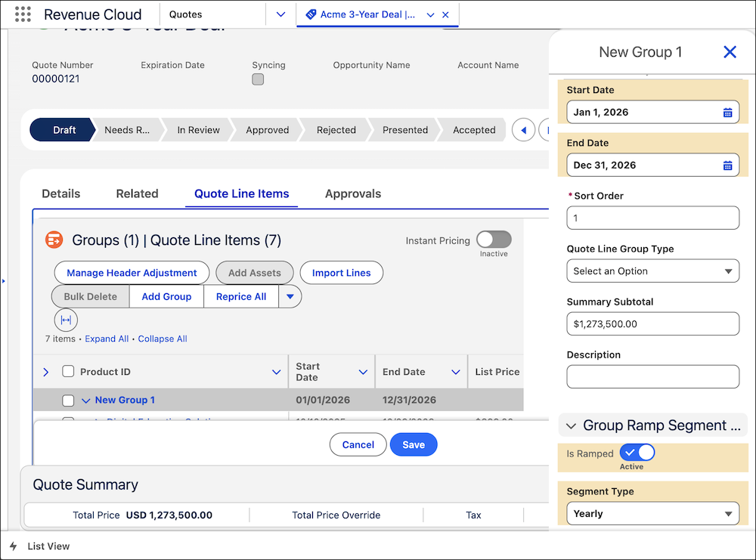Click the Save button
756x560 pixels.
click(x=414, y=445)
